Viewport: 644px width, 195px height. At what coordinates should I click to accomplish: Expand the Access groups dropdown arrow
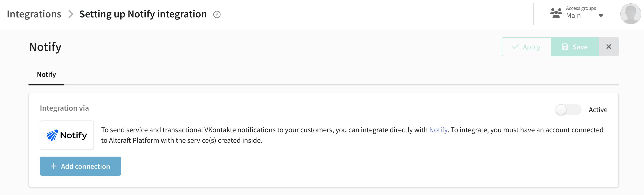(x=601, y=16)
